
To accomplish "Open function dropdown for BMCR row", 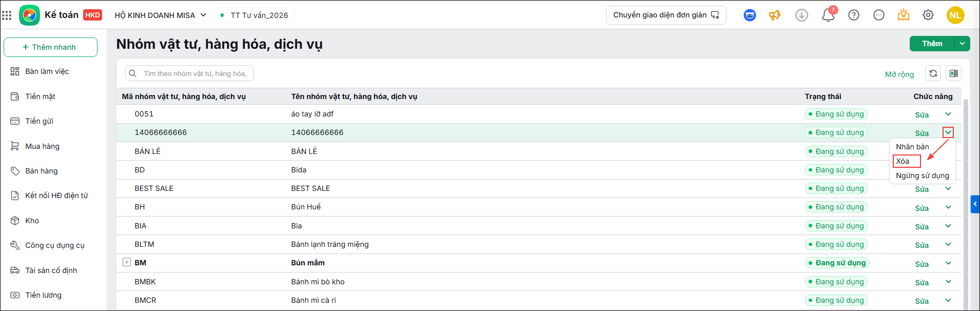I will click(x=948, y=300).
